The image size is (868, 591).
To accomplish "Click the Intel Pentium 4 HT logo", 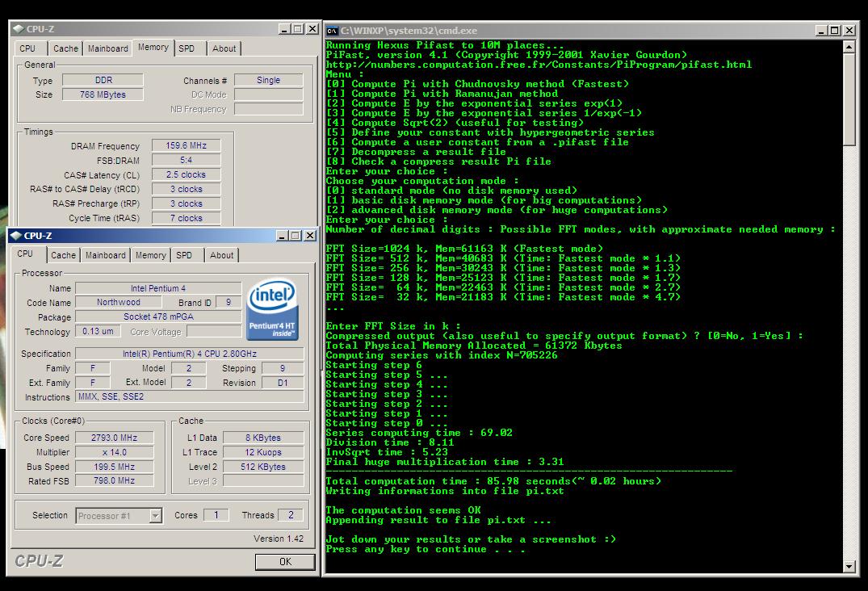I will 272,308.
